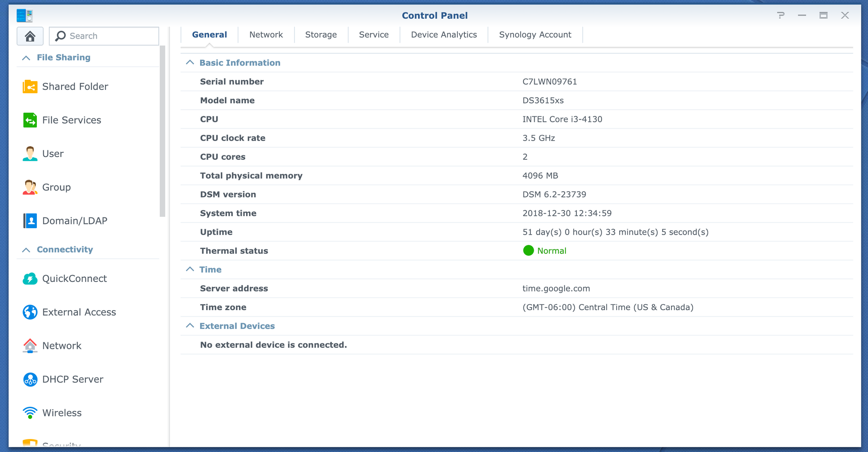The width and height of the screenshot is (868, 452).
Task: Open QuickConnect cloud icon
Action: (30, 278)
